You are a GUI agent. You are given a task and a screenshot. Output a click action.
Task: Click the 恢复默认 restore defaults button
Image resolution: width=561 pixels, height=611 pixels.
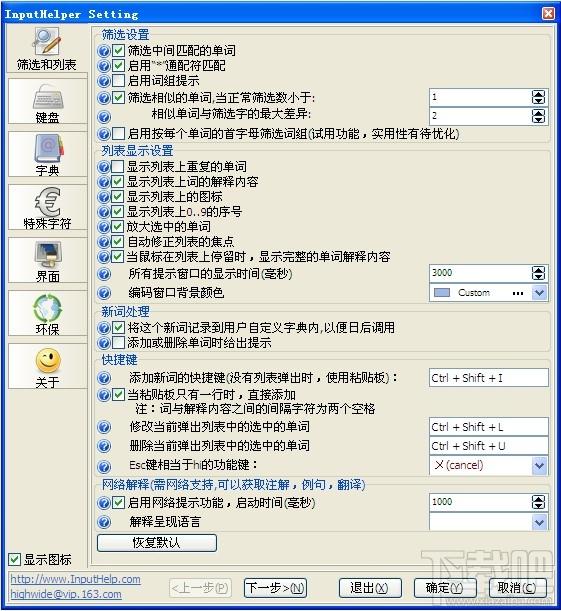pyautogui.click(x=157, y=543)
